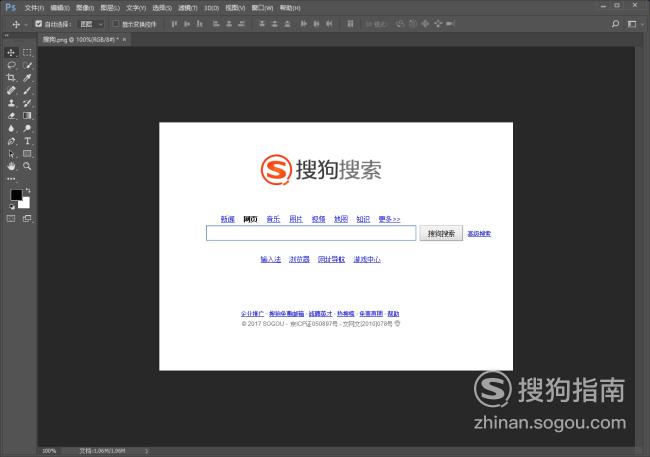Open the 文件(F) menu
This screenshot has width=650, height=457.
(x=34, y=8)
